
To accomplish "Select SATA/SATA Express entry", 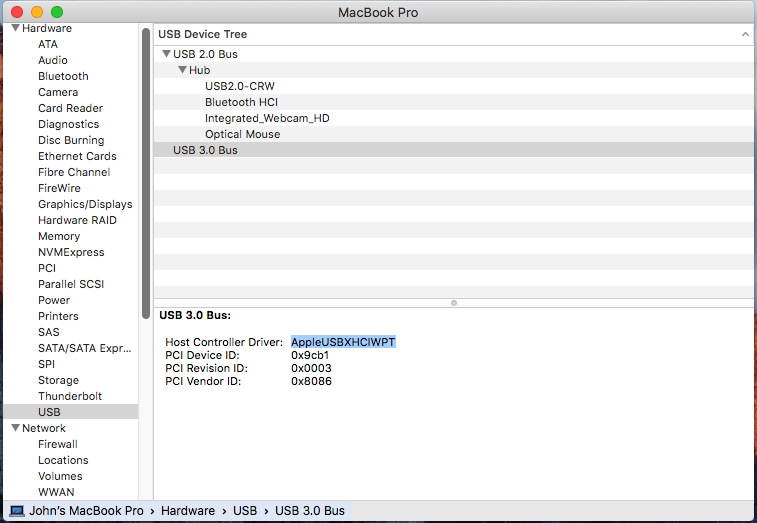I will 84,348.
